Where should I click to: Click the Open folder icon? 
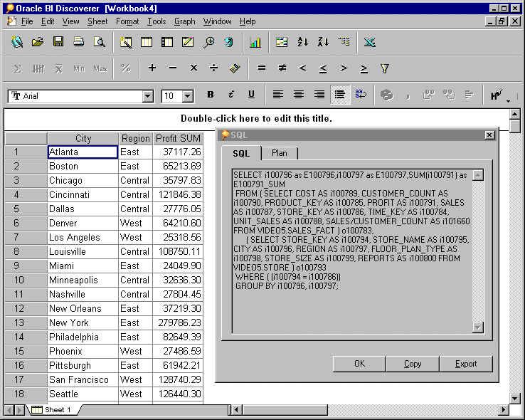tap(38, 43)
